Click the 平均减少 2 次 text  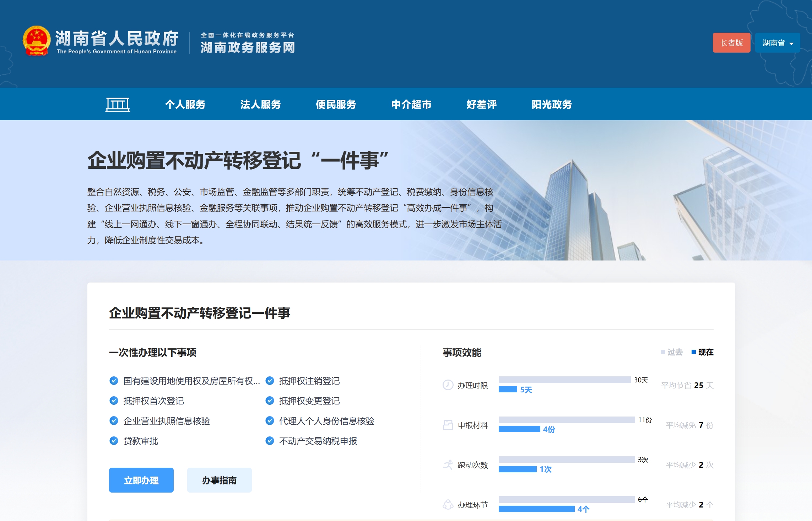point(689,465)
